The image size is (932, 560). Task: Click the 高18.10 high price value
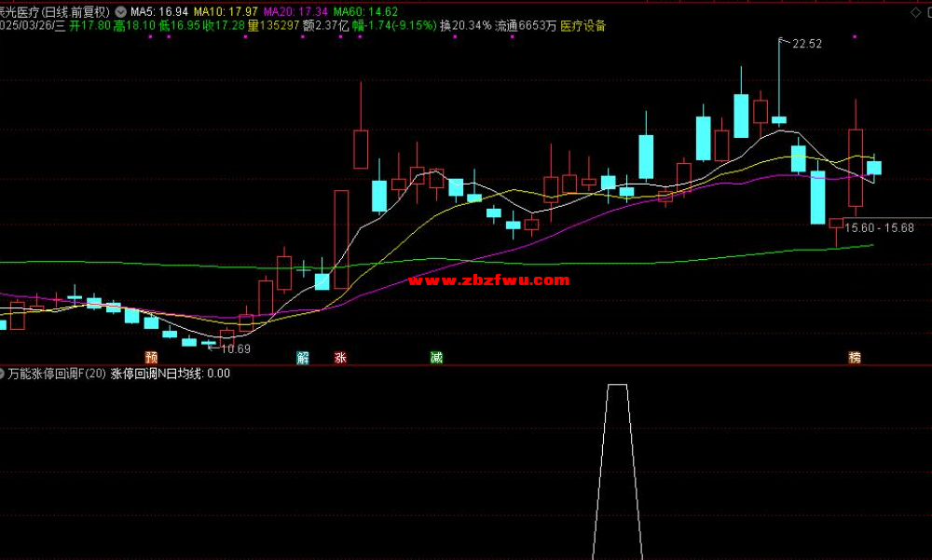[x=134, y=25]
